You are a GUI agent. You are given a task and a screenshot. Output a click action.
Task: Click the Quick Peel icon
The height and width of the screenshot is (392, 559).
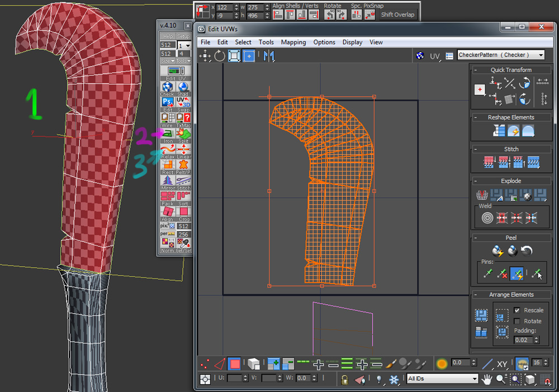pos(497,251)
